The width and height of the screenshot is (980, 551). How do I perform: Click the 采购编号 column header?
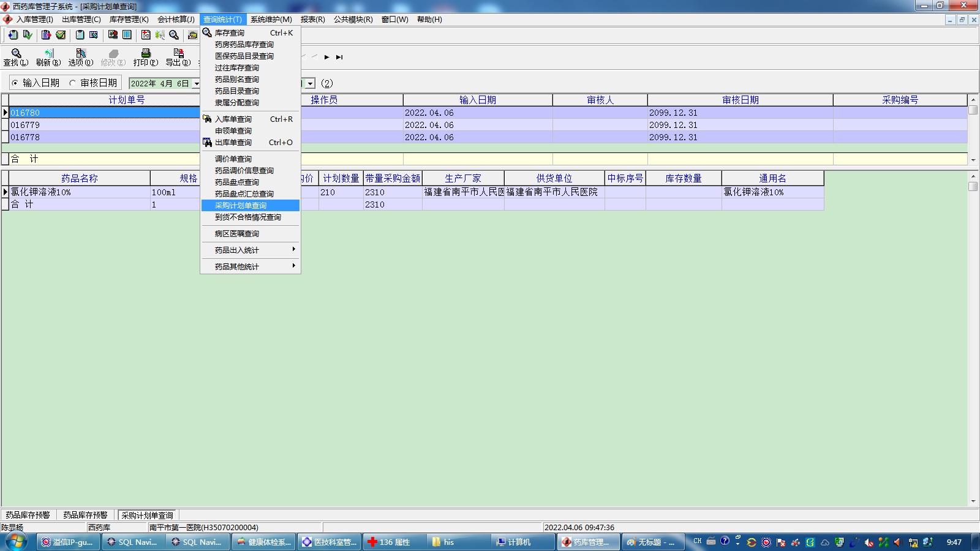900,100
